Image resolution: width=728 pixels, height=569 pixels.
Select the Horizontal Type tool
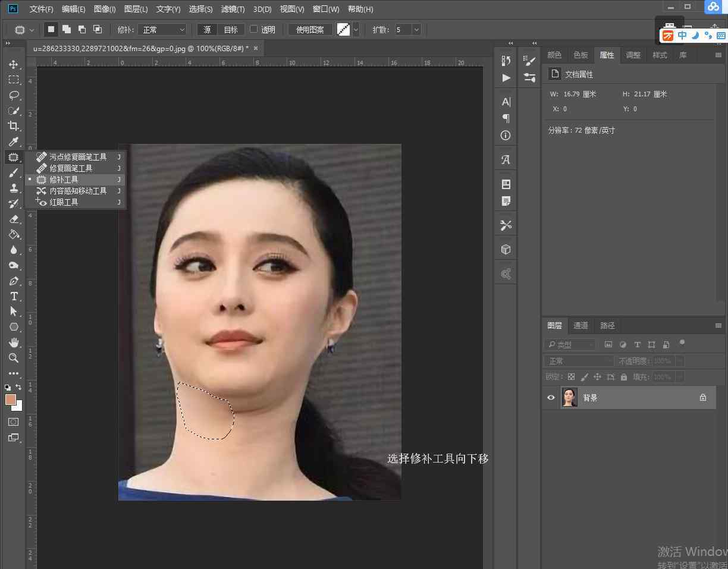click(13, 296)
